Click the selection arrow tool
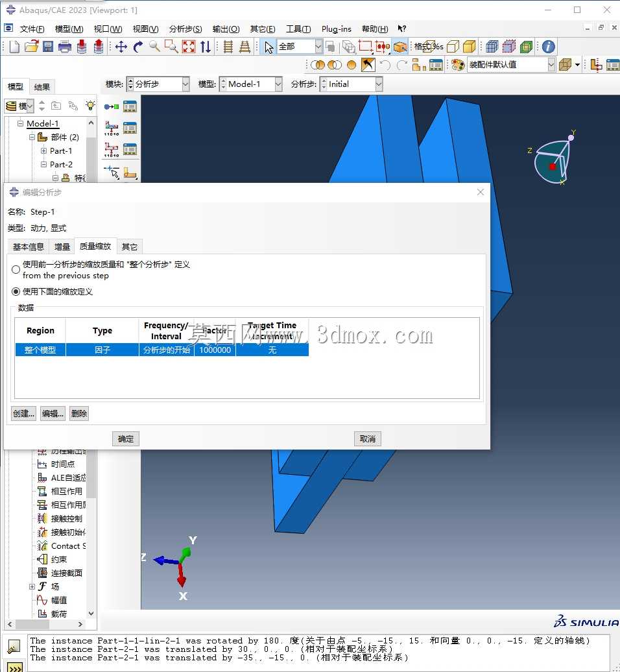Screen dimensions: 620x672 click(268, 47)
